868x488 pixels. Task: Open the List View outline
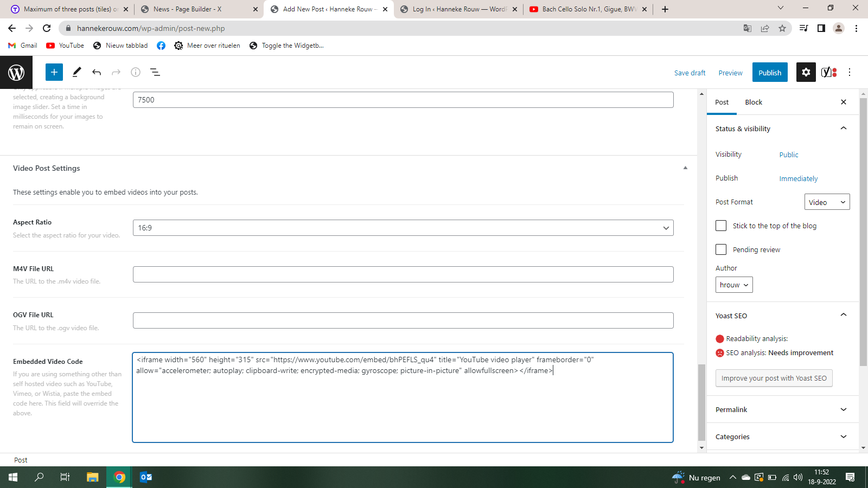(x=155, y=72)
